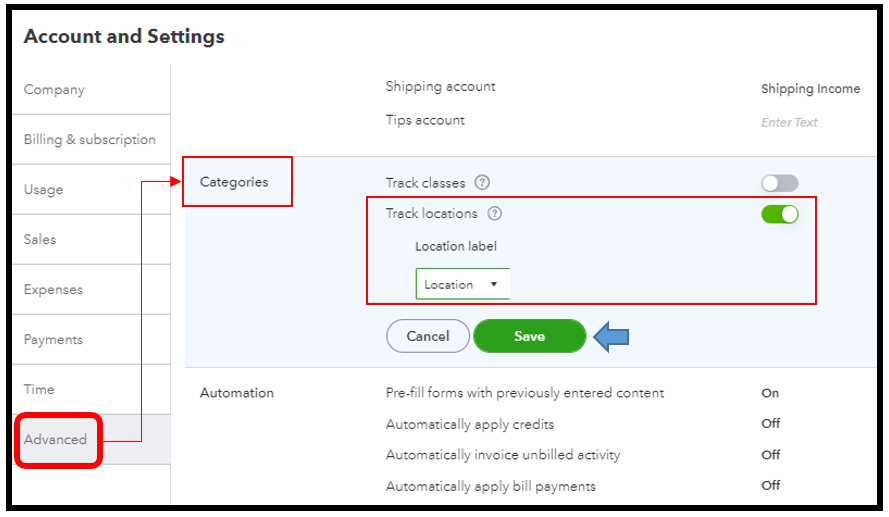The height and width of the screenshot is (517, 889).
Task: Click Pre-fill forms On setting value
Action: tap(770, 393)
